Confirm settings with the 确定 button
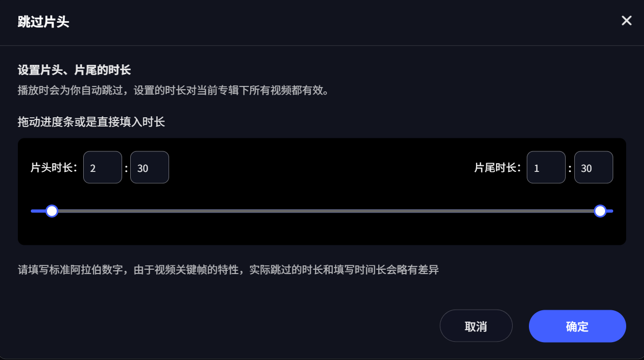Viewport: 644px width, 360px height. 577,326
